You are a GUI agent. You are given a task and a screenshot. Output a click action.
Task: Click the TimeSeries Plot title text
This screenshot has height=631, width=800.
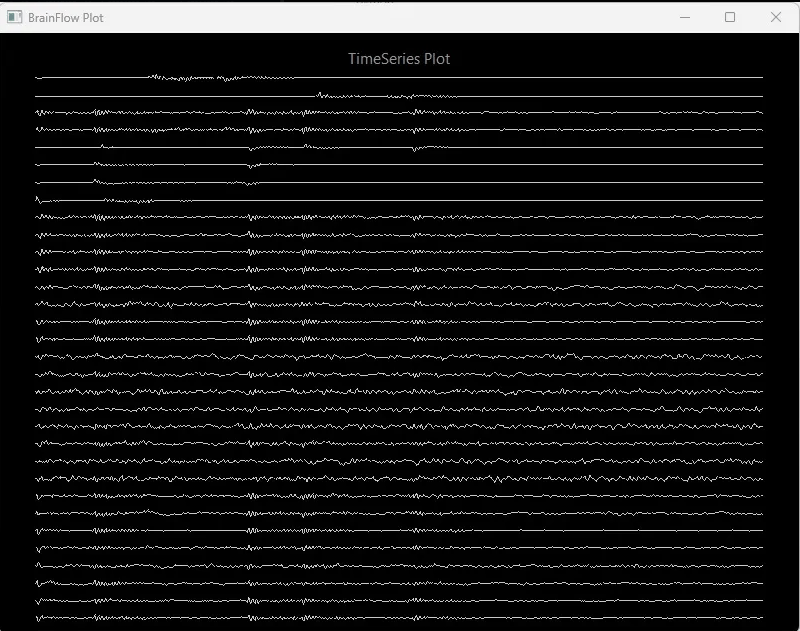399,59
